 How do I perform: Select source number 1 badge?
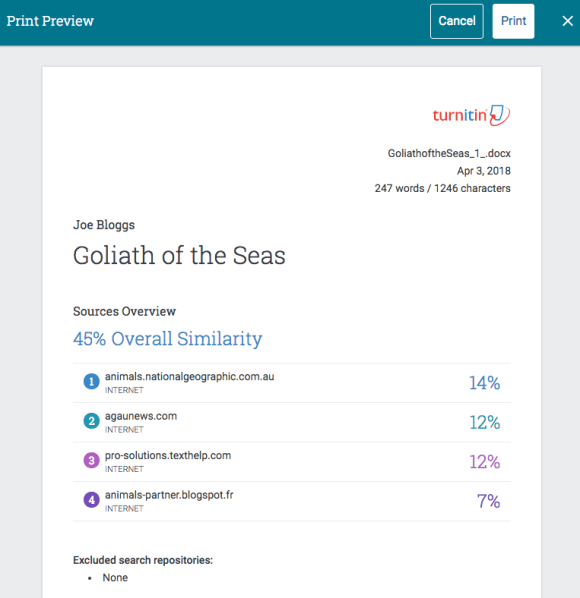(92, 381)
